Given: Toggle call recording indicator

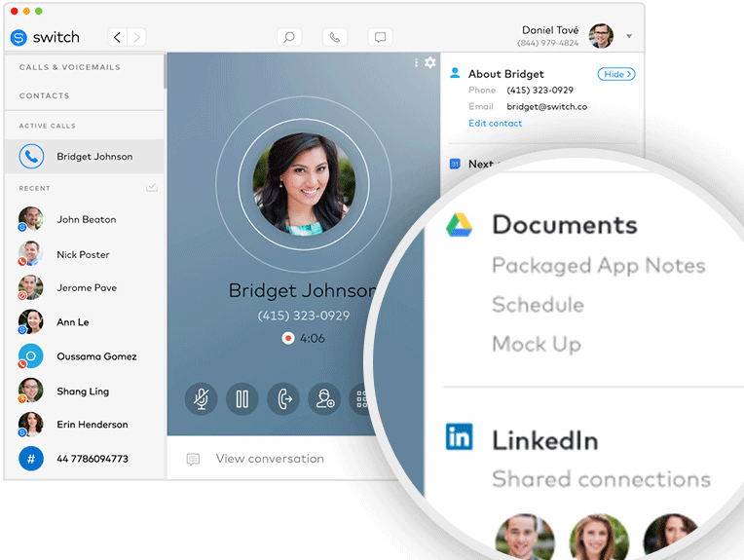Looking at the screenshot, I should (288, 338).
